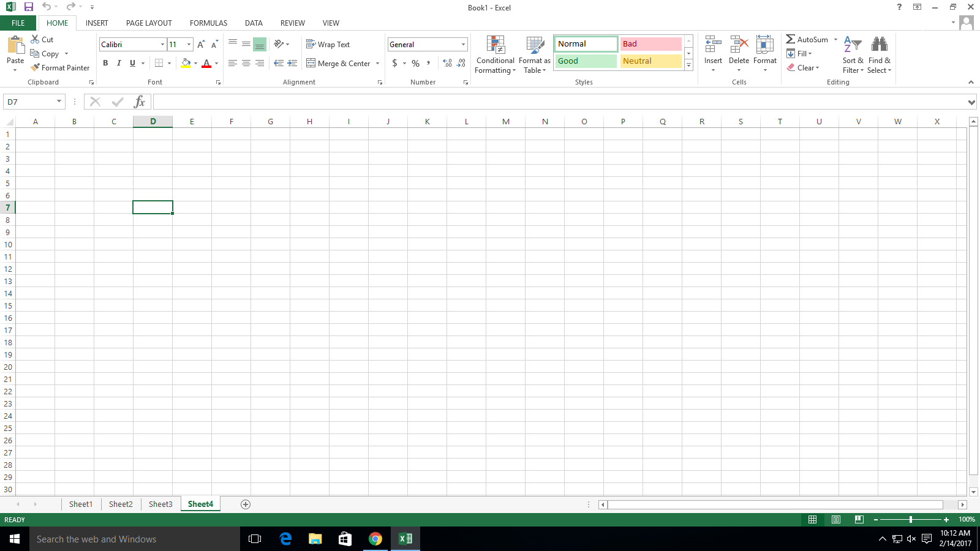Apply Percent Style format
The height and width of the screenshot is (551, 980).
coord(416,63)
